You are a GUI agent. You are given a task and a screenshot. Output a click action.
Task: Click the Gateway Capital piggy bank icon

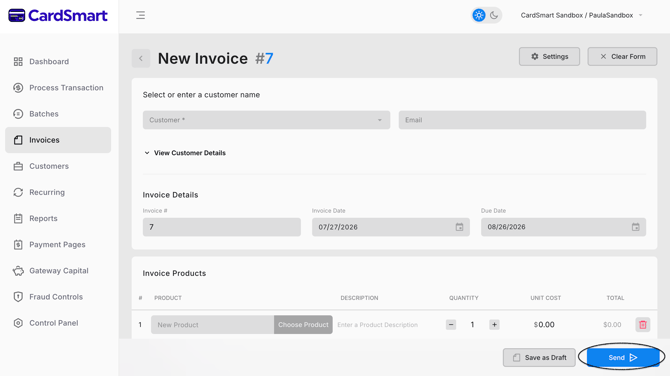tap(18, 270)
